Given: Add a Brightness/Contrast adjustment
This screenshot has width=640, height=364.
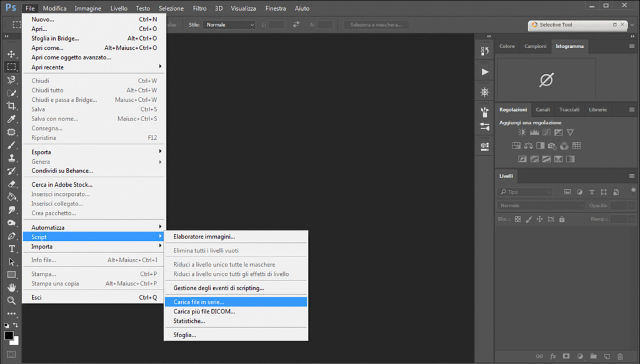Looking at the screenshot, I should click(522, 132).
